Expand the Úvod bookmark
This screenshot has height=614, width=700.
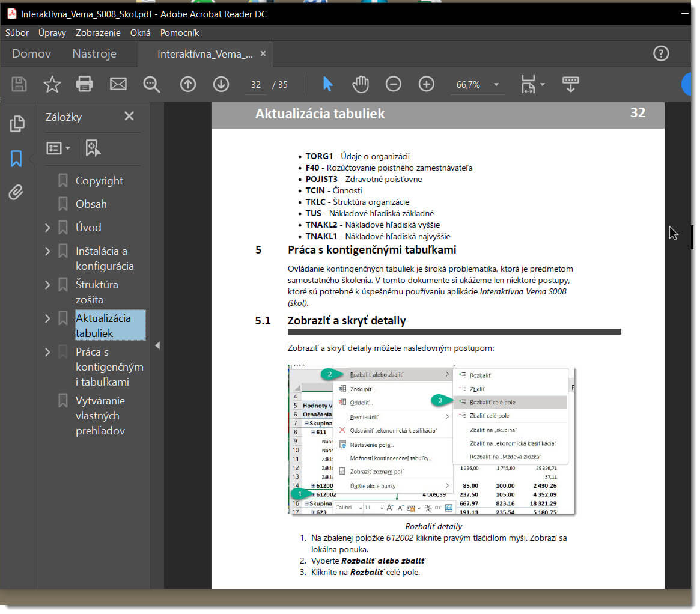pos(47,228)
